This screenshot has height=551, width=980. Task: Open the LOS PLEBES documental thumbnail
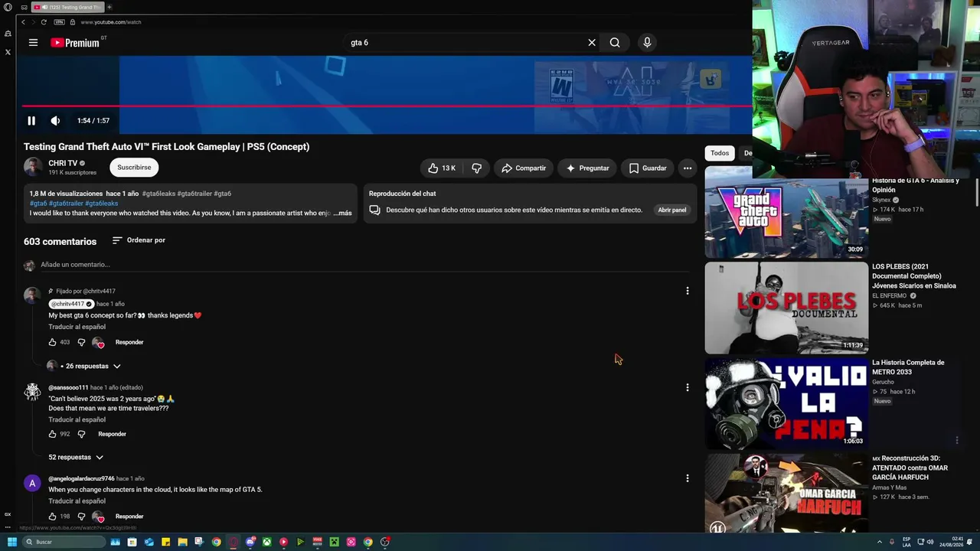[x=786, y=308]
